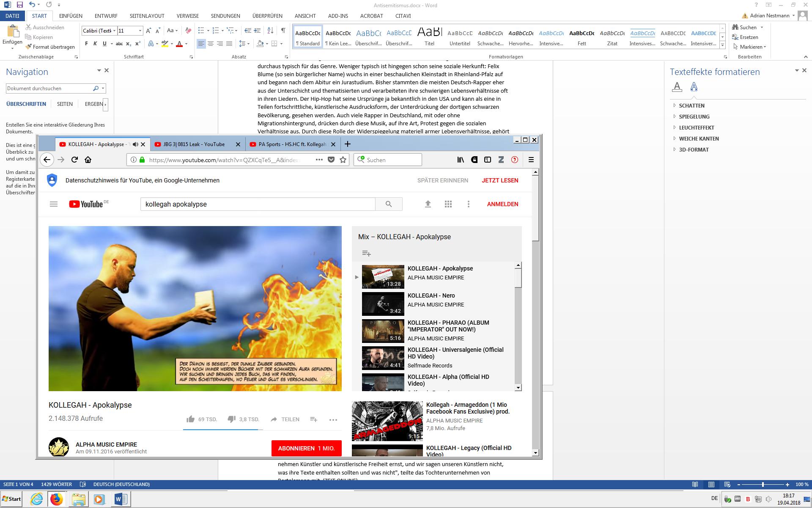Toggle italic formatting in Word ribbon
This screenshot has width=812, height=508.
[95, 44]
